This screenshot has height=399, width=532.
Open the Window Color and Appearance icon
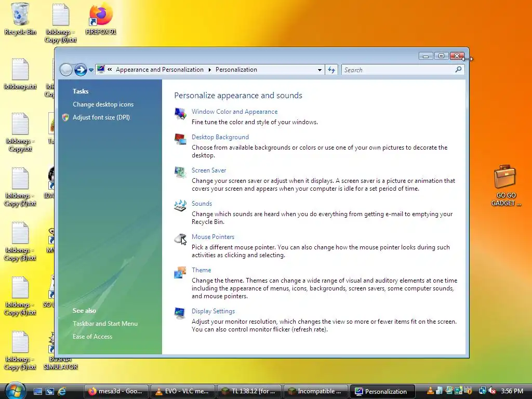[180, 113]
